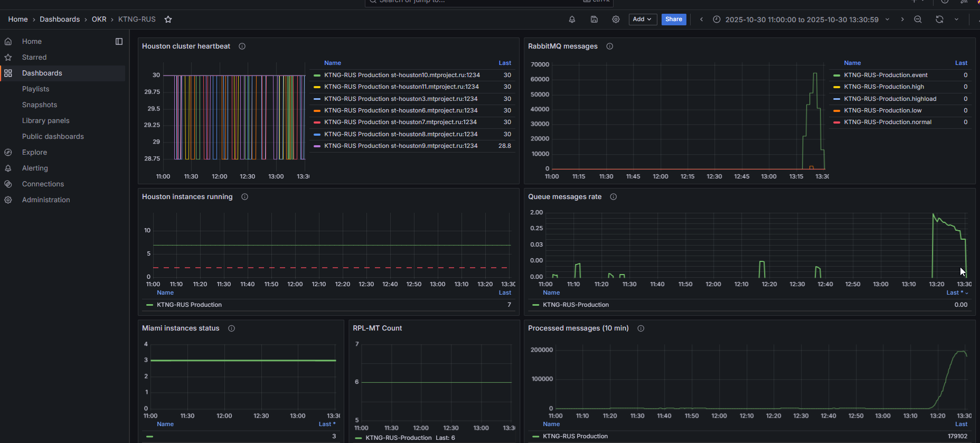Go to Alerting in the sidebar
This screenshot has width=980, height=443.
[x=35, y=168]
